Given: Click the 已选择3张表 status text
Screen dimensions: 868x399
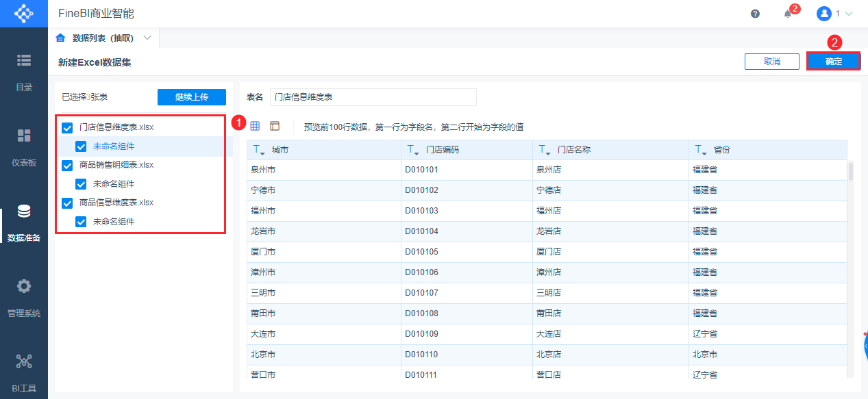Looking at the screenshot, I should (84, 97).
